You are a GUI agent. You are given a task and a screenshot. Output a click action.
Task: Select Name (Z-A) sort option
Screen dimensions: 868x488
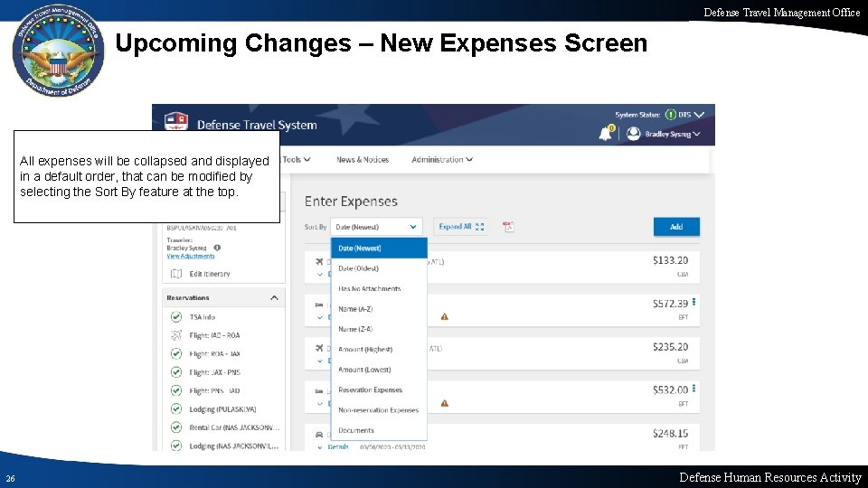(x=379, y=329)
